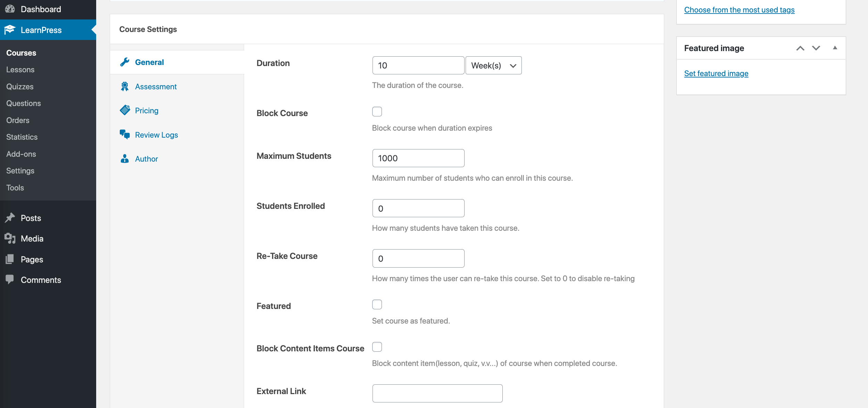Open the Pages menu
Screen dimensions: 868x408
(x=48, y=259)
